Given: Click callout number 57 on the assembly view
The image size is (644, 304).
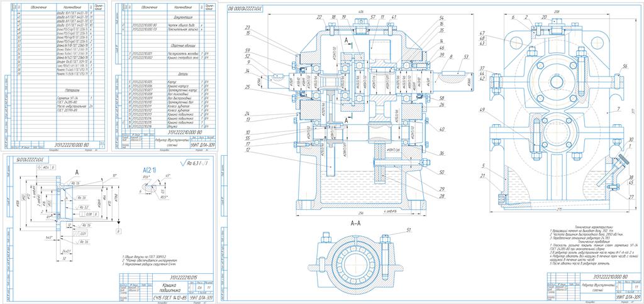Looking at the screenshot, I should pyautogui.click(x=372, y=17).
